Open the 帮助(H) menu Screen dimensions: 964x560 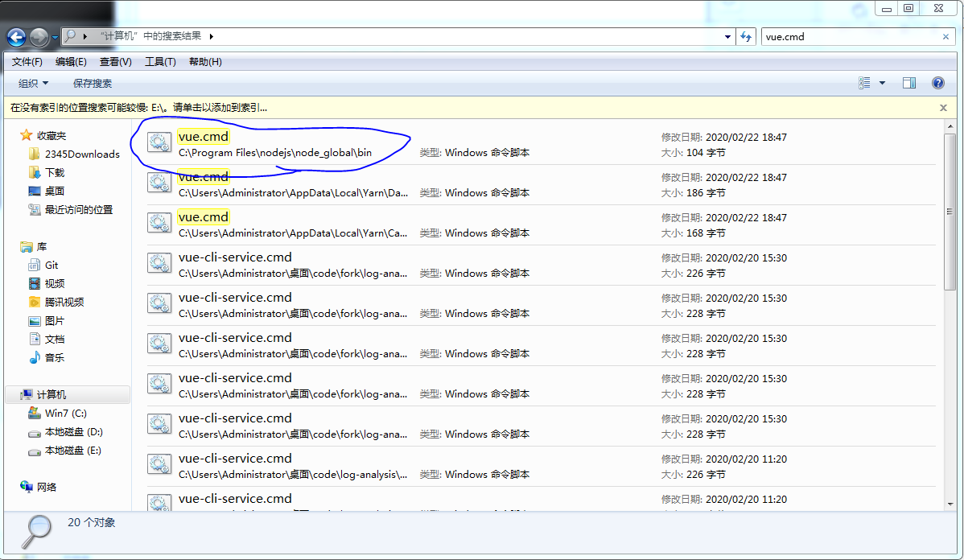[205, 61]
